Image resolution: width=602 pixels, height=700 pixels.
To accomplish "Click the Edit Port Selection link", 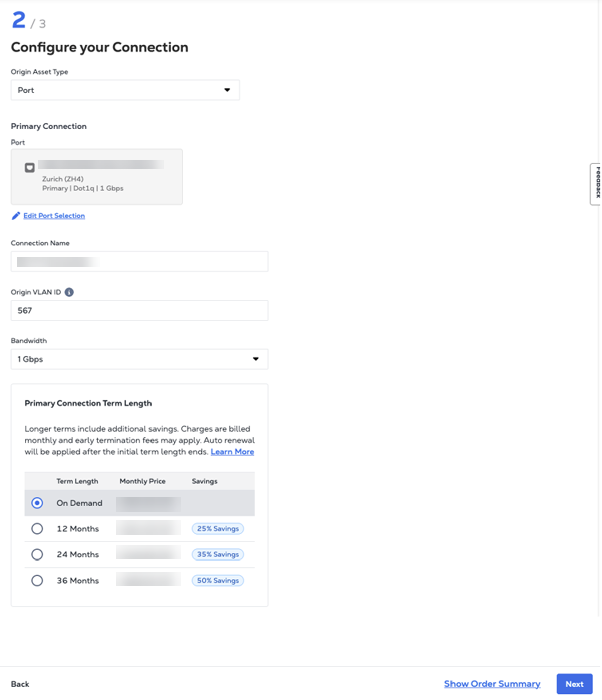I will pyautogui.click(x=54, y=216).
